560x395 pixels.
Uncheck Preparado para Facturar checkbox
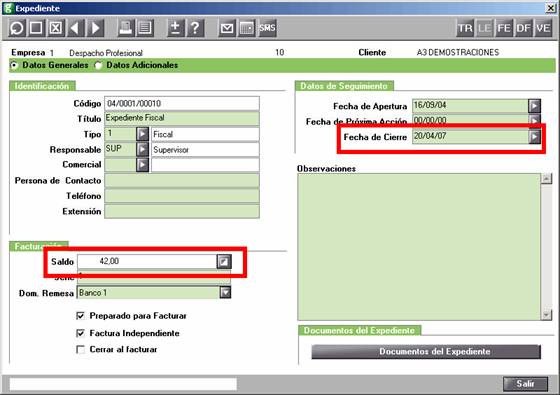[81, 316]
